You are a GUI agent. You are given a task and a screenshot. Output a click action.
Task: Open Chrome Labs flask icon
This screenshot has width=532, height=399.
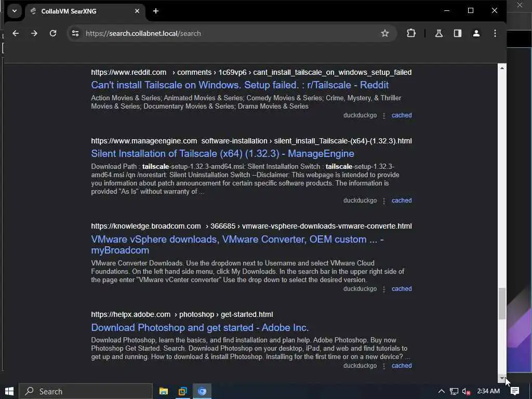[x=438, y=33]
